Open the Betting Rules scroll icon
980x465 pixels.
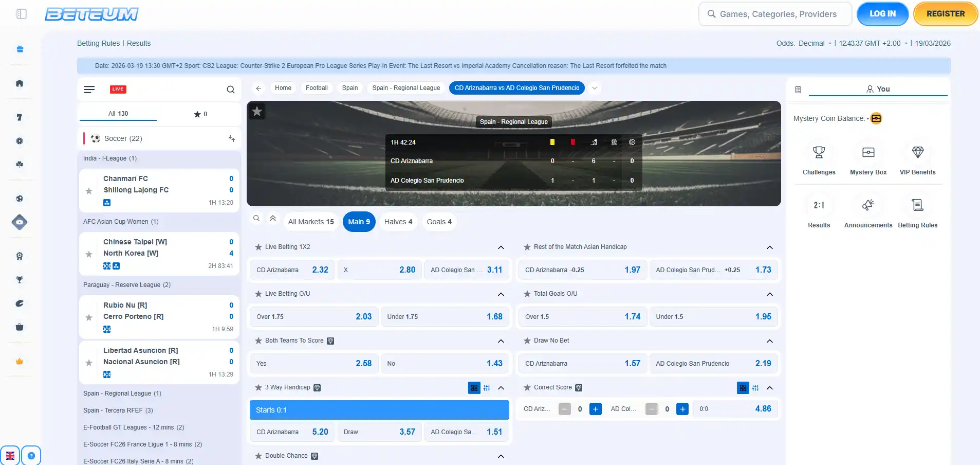(x=918, y=205)
